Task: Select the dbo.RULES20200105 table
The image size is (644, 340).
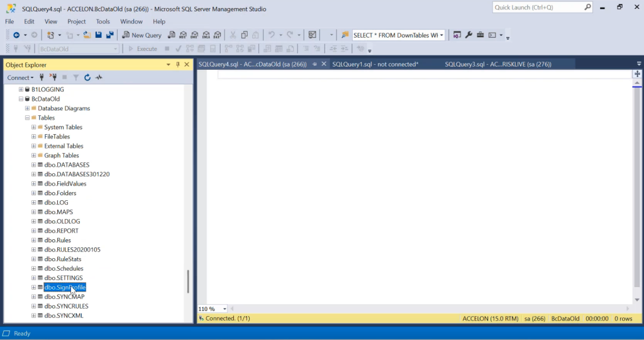Action: [x=72, y=249]
